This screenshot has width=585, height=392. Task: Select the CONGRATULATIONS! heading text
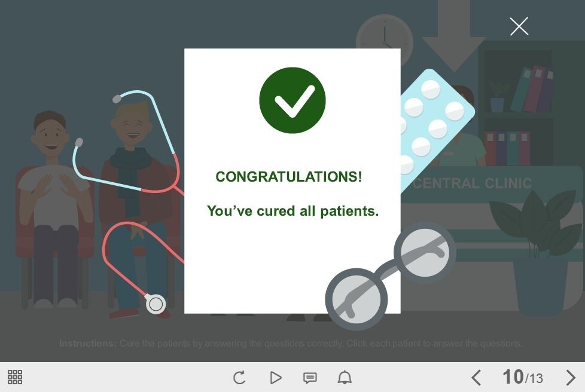click(289, 177)
